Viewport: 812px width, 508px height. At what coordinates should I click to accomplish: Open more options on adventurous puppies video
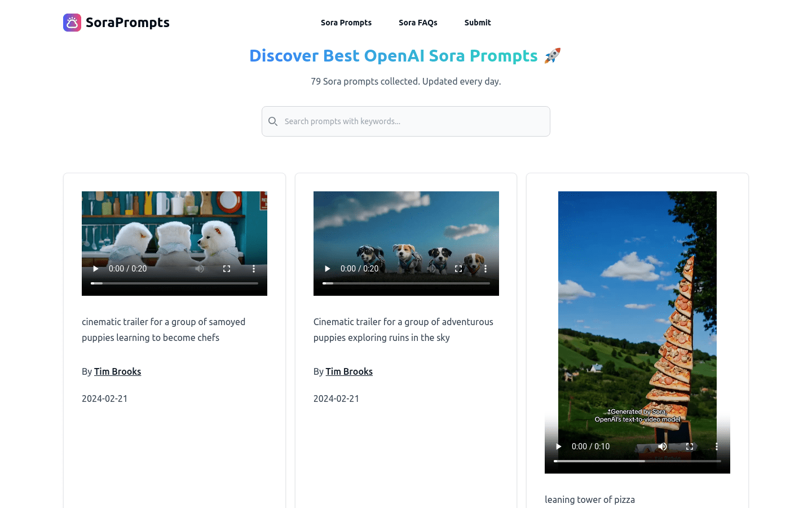(486, 269)
